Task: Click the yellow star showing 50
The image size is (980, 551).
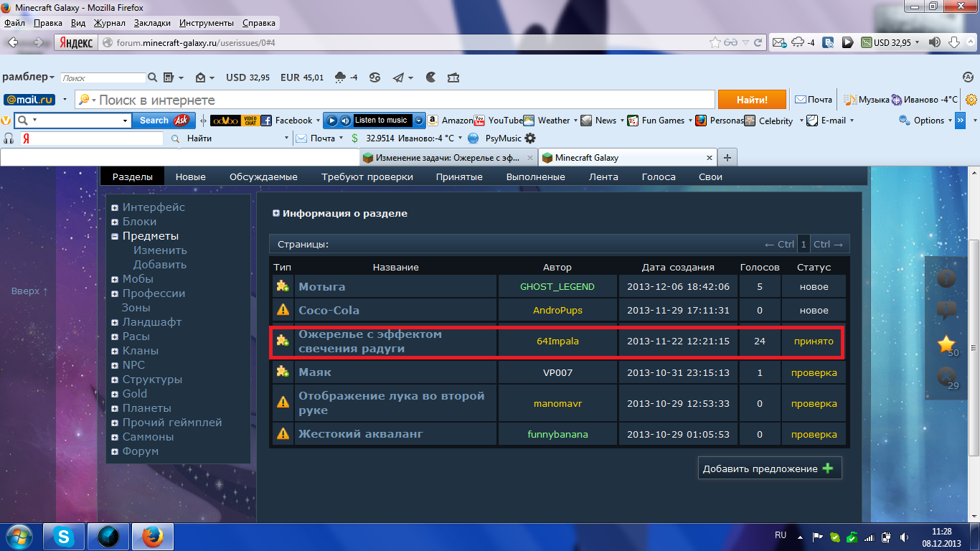Action: (947, 344)
